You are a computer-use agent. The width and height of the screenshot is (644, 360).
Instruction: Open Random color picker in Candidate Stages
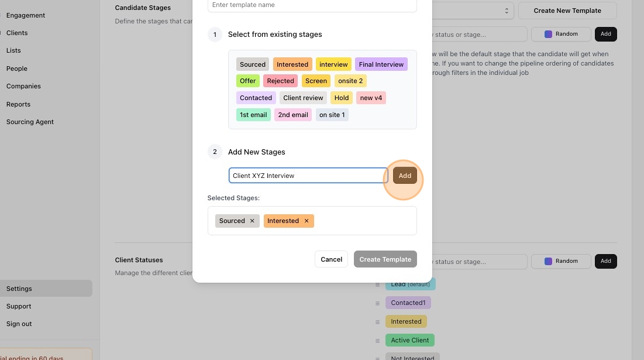[x=561, y=34]
